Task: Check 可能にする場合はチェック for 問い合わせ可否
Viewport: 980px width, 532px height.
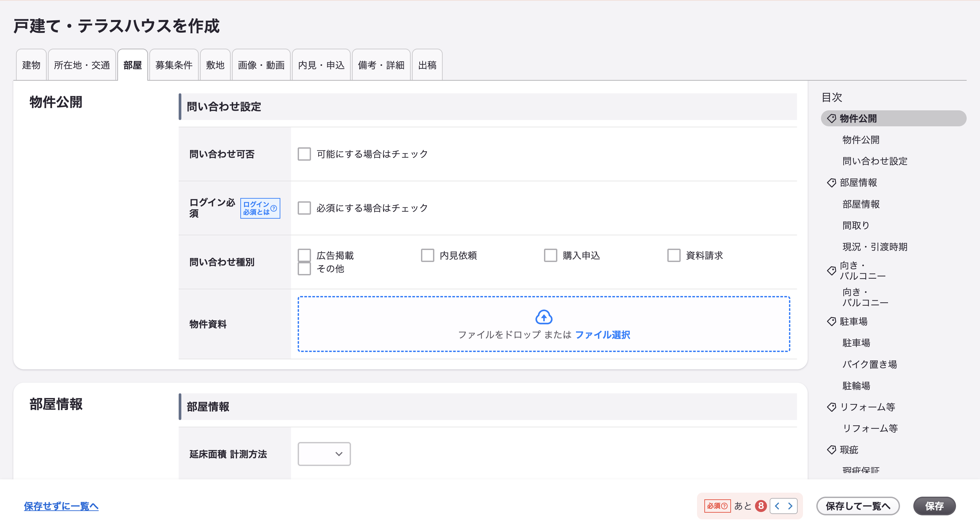Action: point(304,154)
